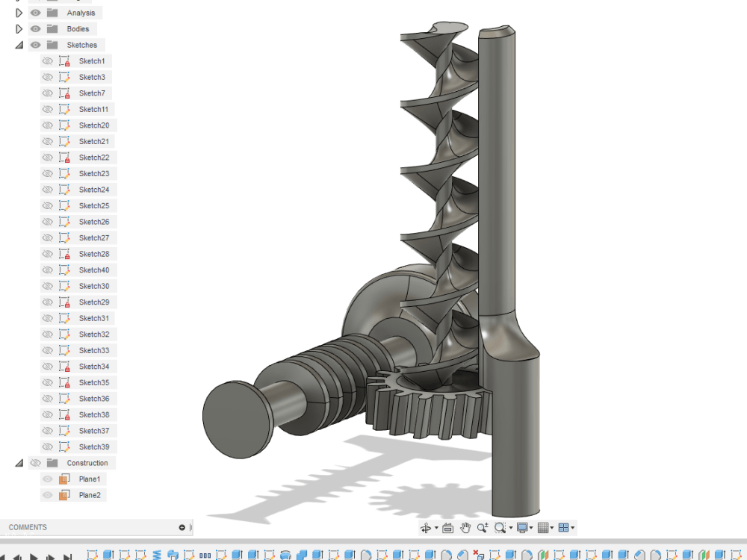Click the plus button on the COMMENTS bar
The width and height of the screenshot is (747, 560).
coord(182,527)
